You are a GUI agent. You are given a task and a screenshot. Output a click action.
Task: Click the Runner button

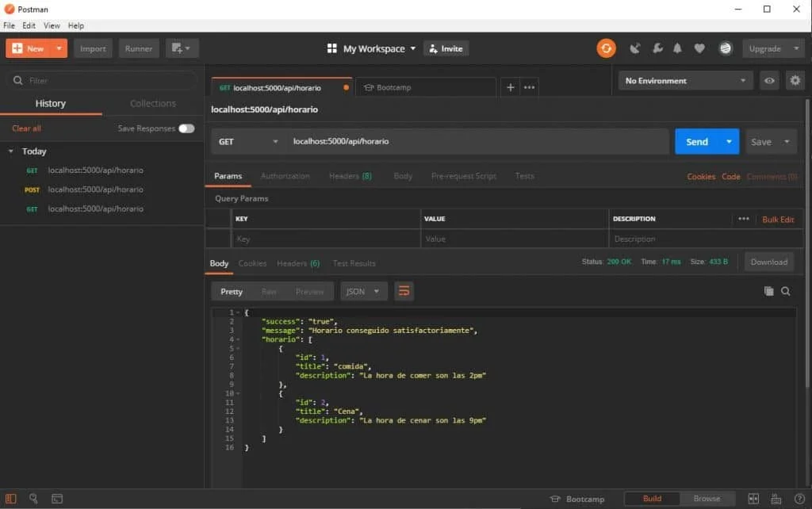pos(138,48)
